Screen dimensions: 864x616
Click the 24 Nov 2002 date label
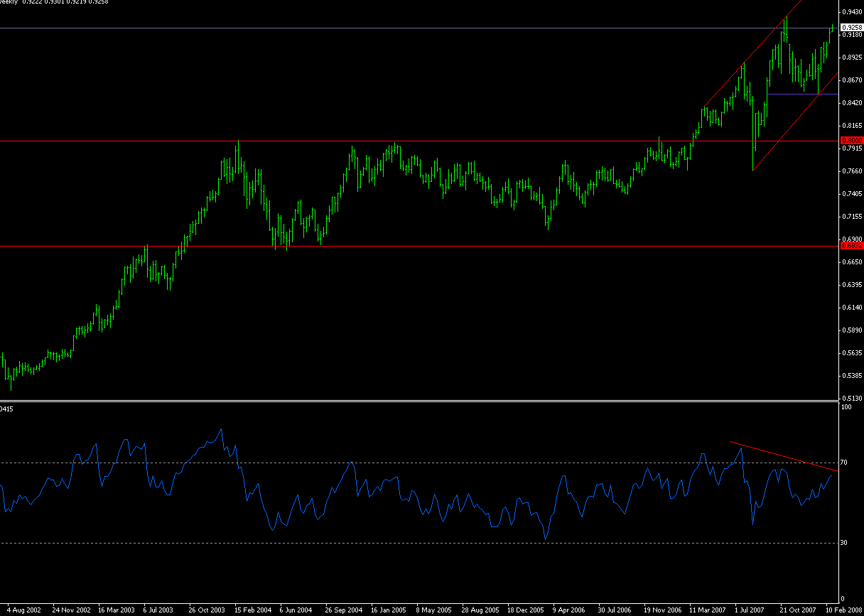click(72, 610)
